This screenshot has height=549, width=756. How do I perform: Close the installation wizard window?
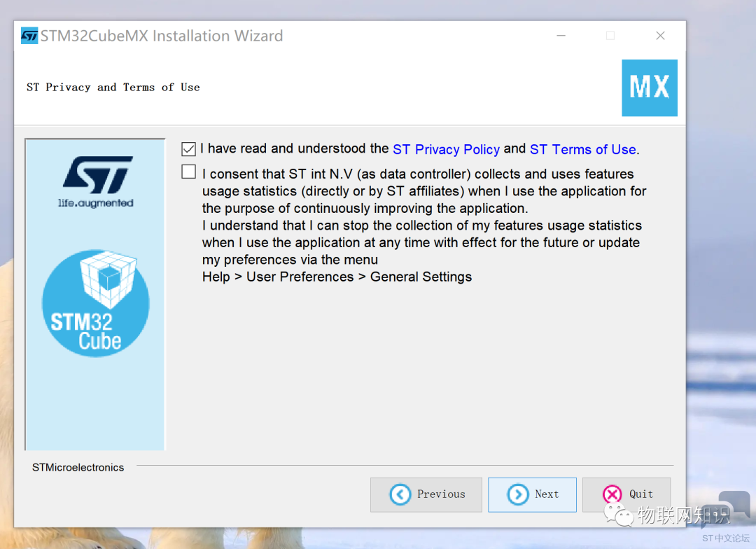pos(661,36)
